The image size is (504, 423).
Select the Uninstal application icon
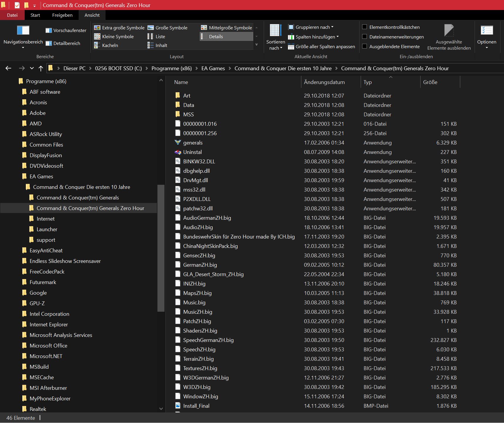178,152
